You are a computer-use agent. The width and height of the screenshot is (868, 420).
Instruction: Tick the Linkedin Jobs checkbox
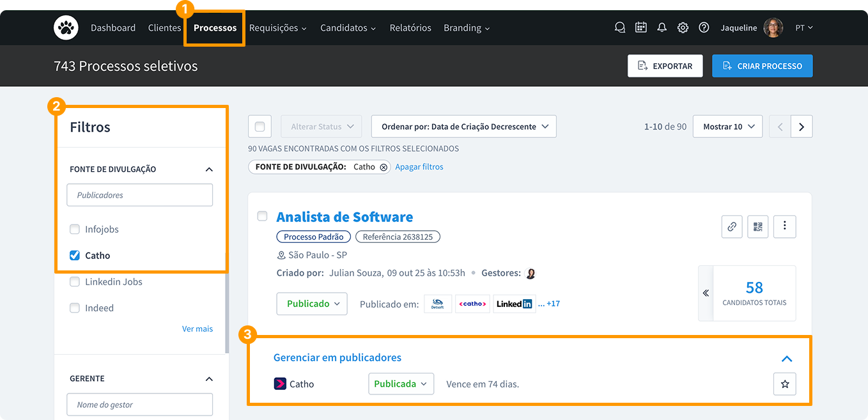click(75, 282)
